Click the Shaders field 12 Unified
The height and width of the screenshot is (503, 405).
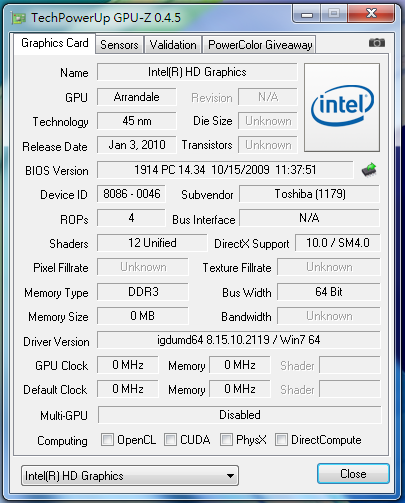tap(152, 243)
